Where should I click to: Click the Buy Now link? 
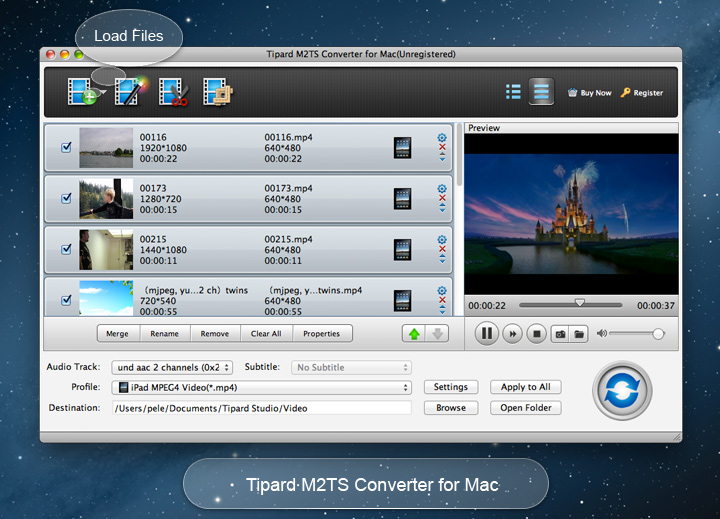(x=590, y=93)
